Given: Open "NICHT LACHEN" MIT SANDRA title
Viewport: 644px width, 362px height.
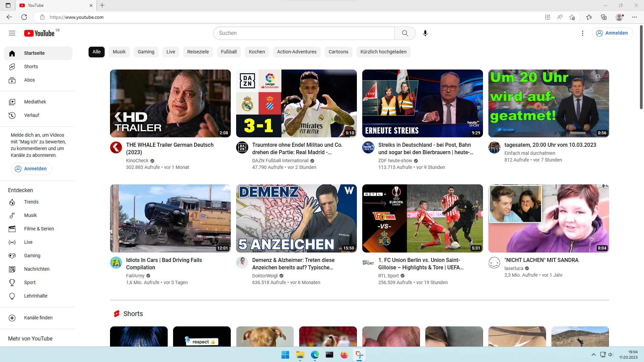Looking at the screenshot, I should point(541,260).
